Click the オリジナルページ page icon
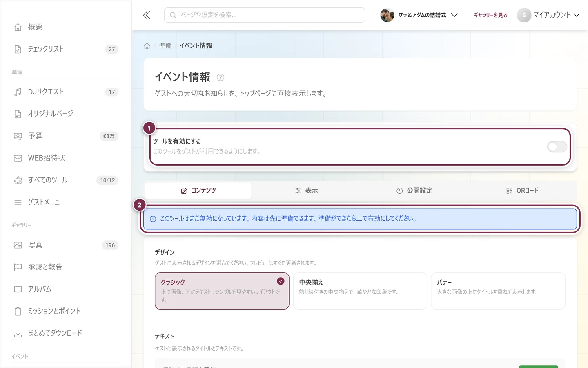This screenshot has width=588, height=368. (18, 114)
